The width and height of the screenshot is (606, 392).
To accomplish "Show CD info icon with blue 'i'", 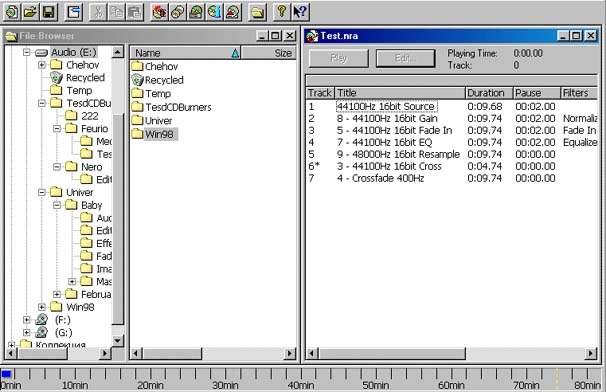I will 214,12.
